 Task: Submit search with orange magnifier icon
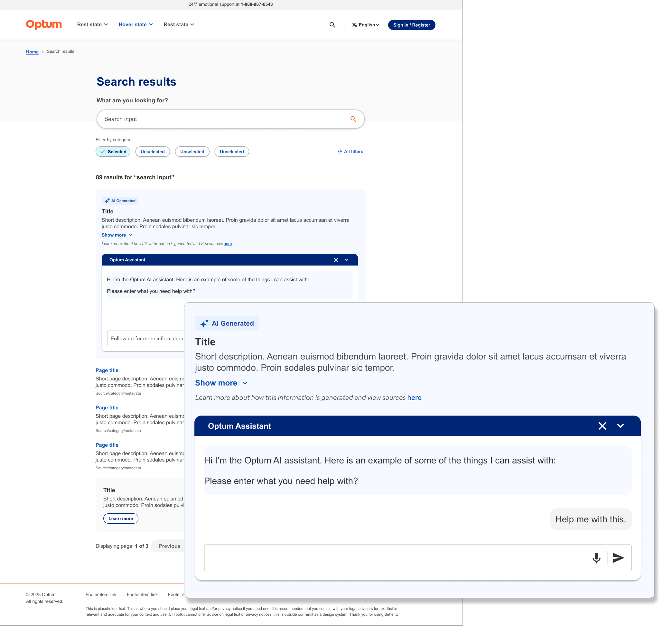(353, 119)
